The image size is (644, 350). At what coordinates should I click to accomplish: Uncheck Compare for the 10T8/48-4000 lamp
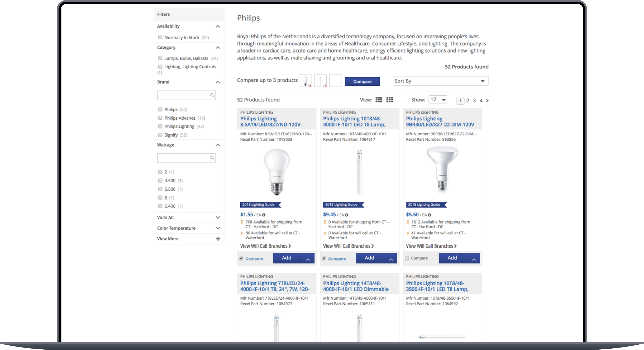(324, 258)
